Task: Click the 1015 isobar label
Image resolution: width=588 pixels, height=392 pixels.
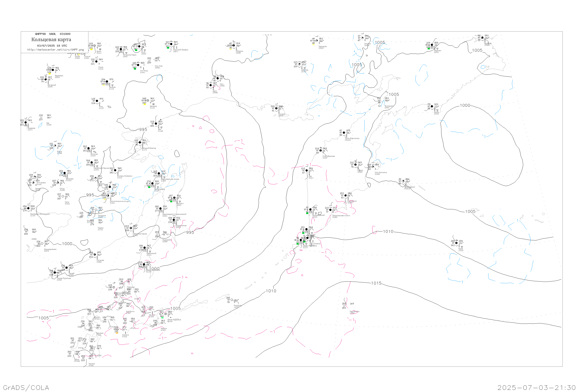Action: click(376, 283)
